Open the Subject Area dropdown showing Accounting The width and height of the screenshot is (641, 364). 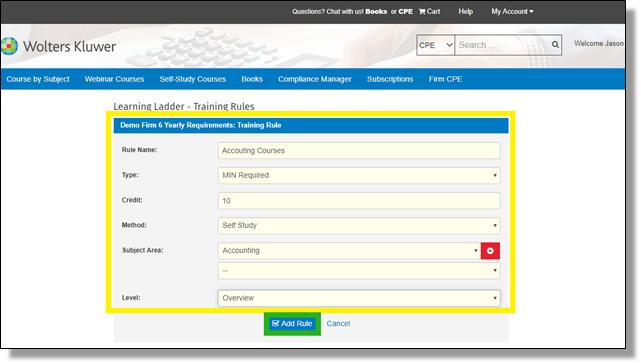click(x=349, y=251)
